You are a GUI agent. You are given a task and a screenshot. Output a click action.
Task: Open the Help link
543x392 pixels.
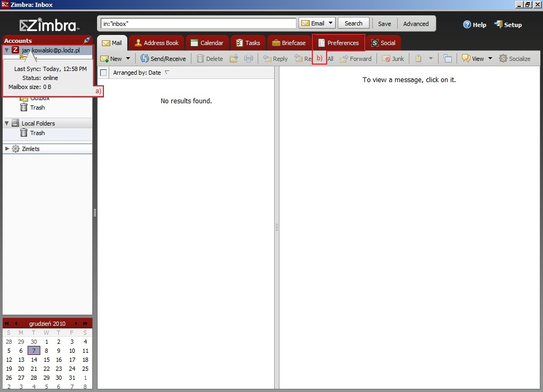(x=475, y=24)
